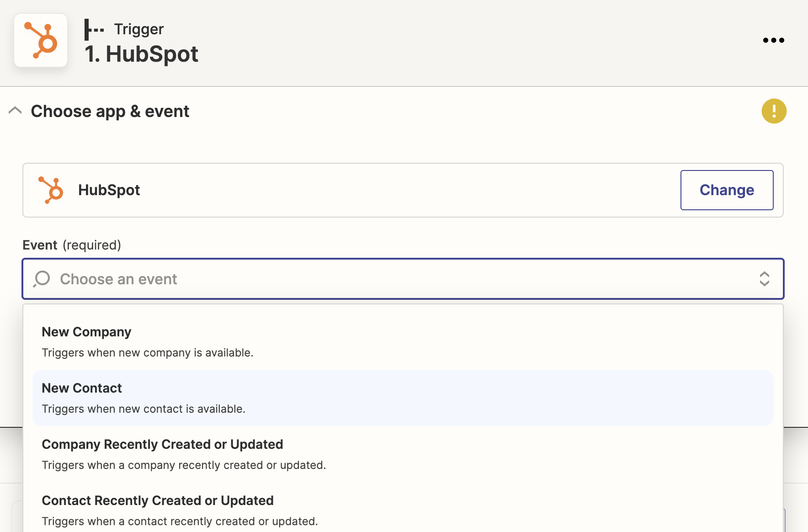This screenshot has height=532, width=808.
Task: Select the New Contact event option
Action: (403, 398)
